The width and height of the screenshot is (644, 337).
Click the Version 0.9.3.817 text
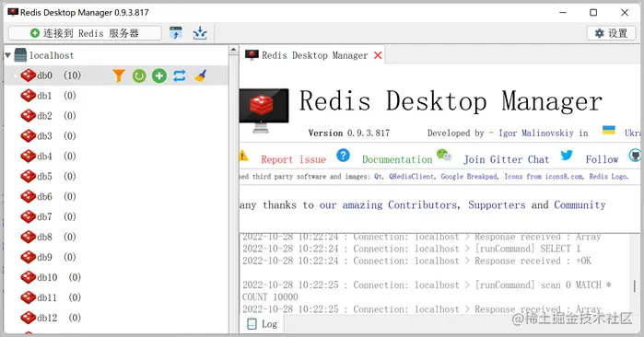click(348, 133)
